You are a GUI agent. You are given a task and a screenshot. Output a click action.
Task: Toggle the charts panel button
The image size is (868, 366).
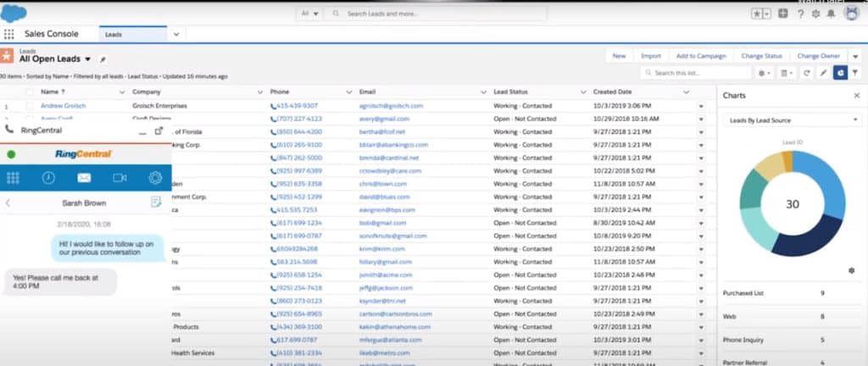[x=840, y=74]
